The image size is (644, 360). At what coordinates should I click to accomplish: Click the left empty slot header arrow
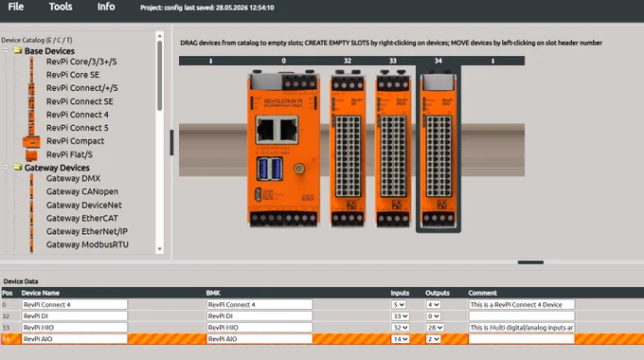(210, 61)
